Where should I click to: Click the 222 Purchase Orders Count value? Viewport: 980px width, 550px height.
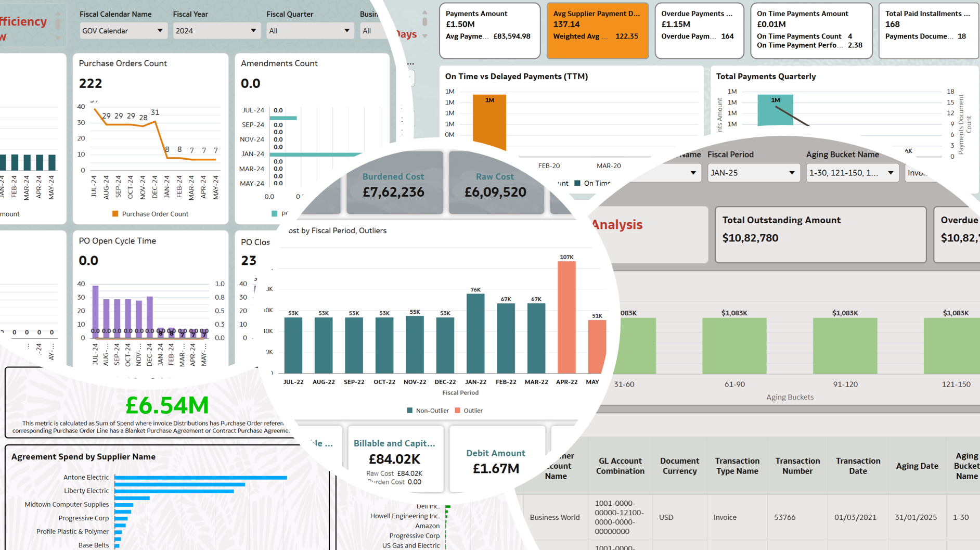pyautogui.click(x=91, y=83)
